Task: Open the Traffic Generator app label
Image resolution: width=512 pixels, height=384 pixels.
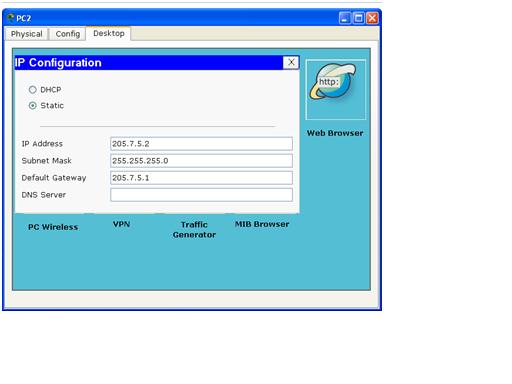Action: click(194, 230)
